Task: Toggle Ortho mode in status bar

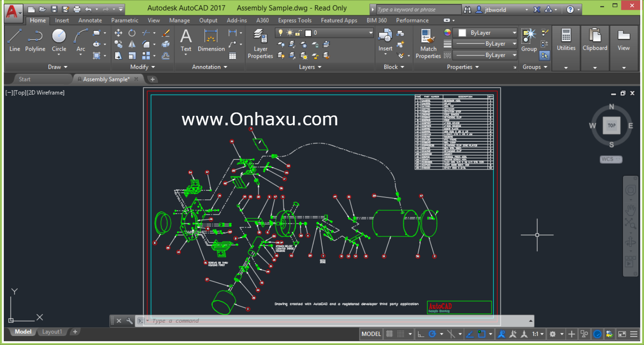Action: pos(421,334)
